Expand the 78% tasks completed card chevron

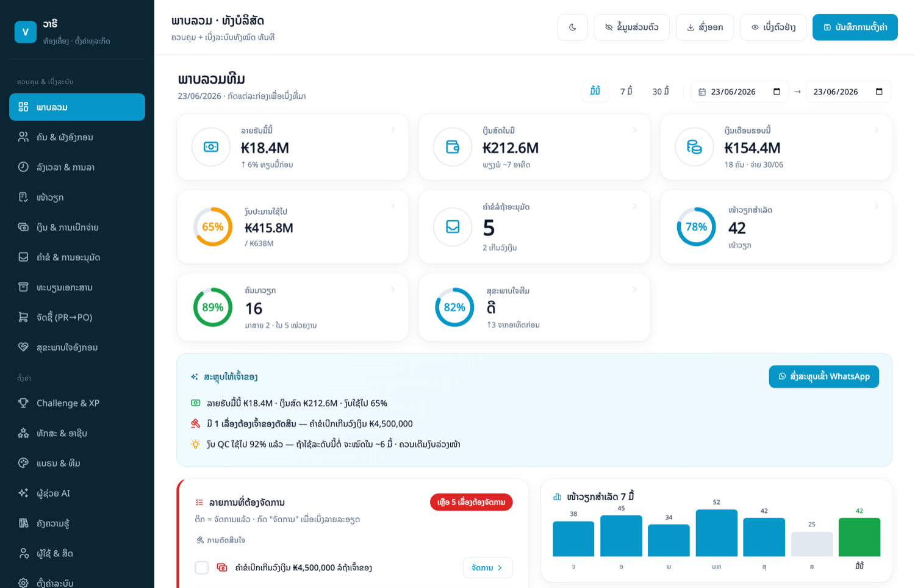877,206
